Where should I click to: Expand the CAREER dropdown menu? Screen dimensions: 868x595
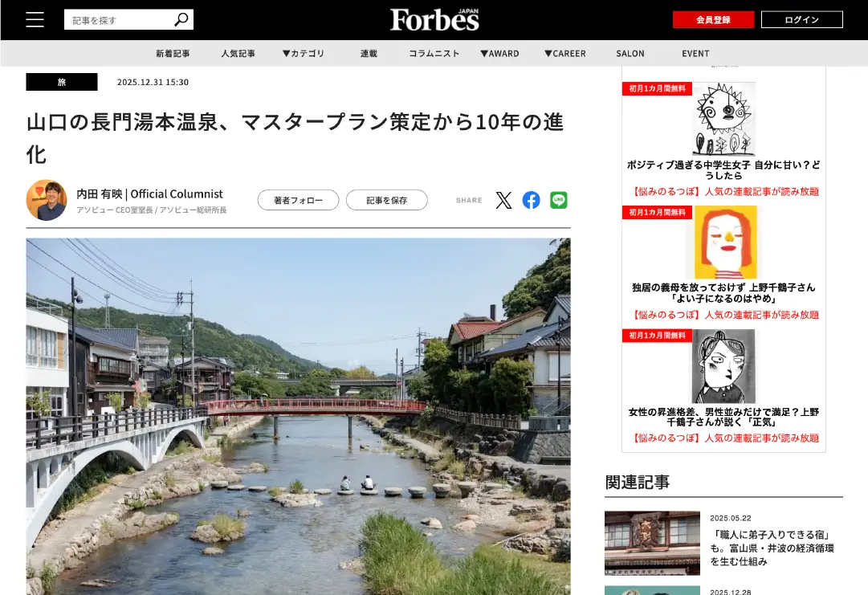pyautogui.click(x=564, y=54)
